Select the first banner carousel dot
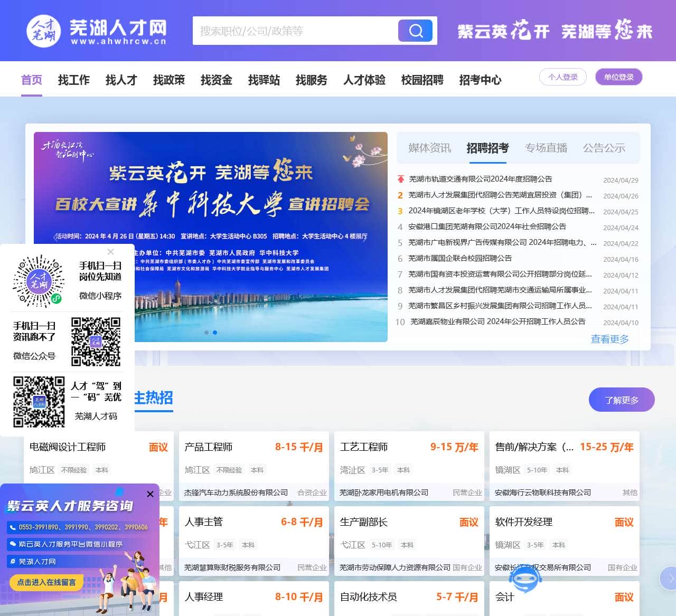 (x=206, y=333)
